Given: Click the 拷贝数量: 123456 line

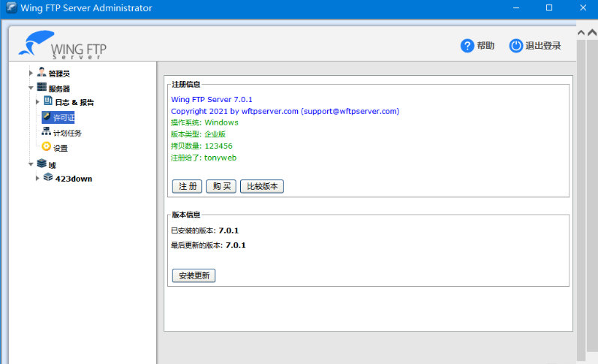Looking at the screenshot, I should [x=201, y=146].
